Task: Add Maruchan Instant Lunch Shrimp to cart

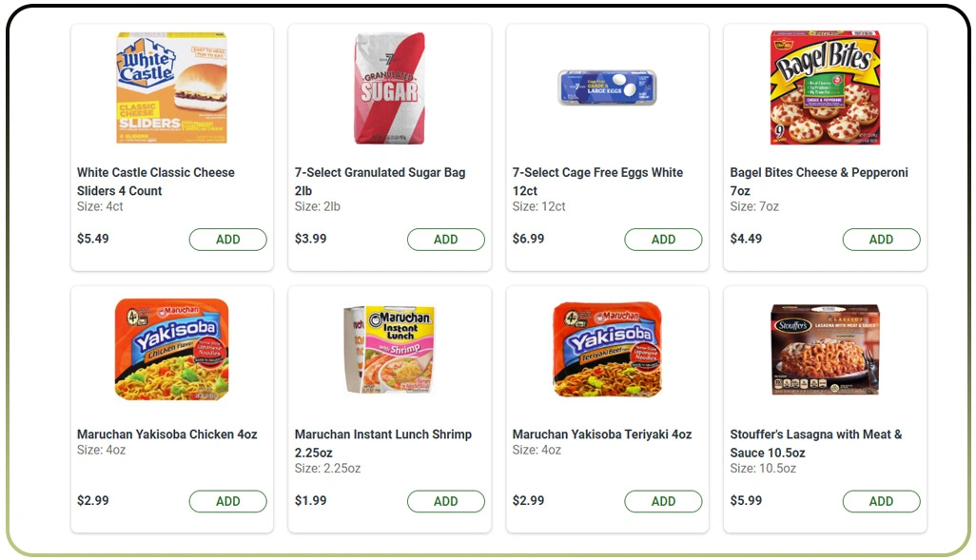Action: tap(445, 501)
